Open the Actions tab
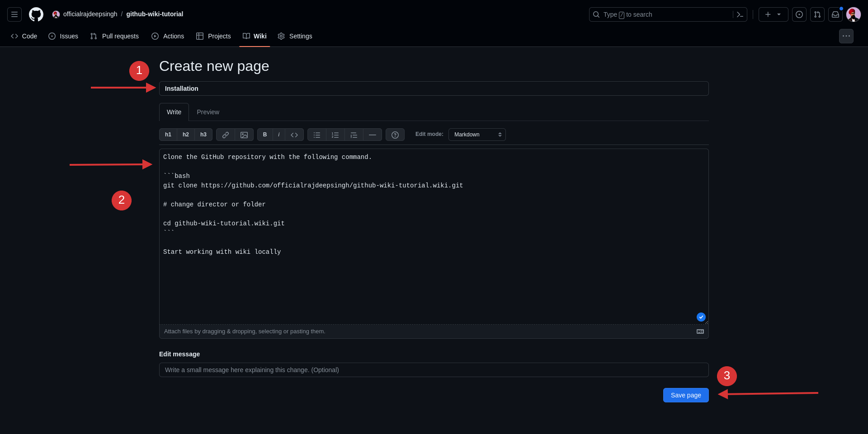The image size is (868, 434). pyautogui.click(x=168, y=36)
